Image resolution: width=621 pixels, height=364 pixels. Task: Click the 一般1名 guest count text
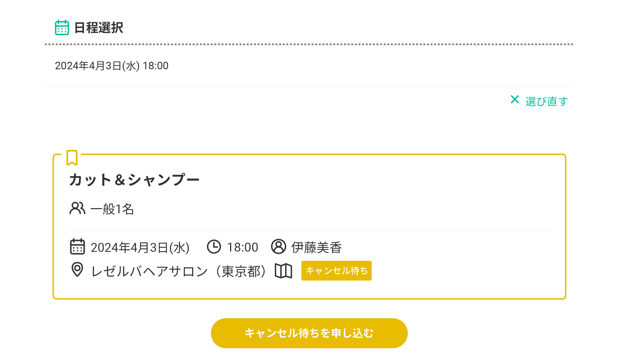coord(112,209)
